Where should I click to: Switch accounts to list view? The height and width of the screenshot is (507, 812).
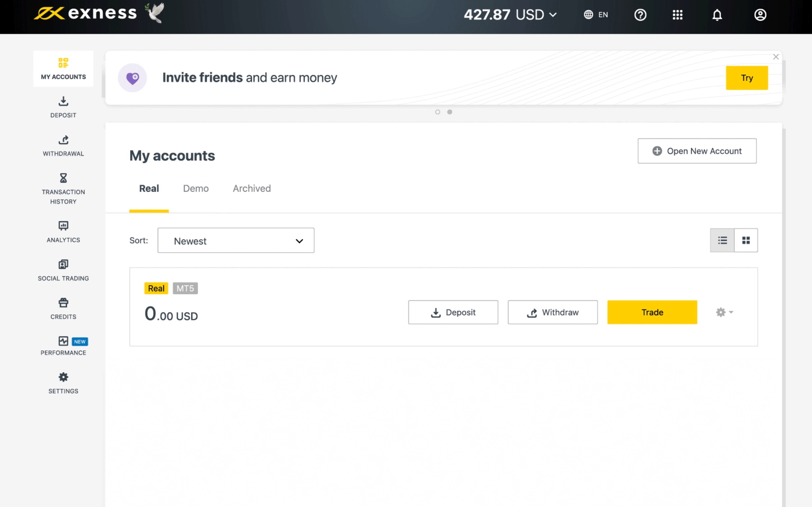click(x=722, y=240)
